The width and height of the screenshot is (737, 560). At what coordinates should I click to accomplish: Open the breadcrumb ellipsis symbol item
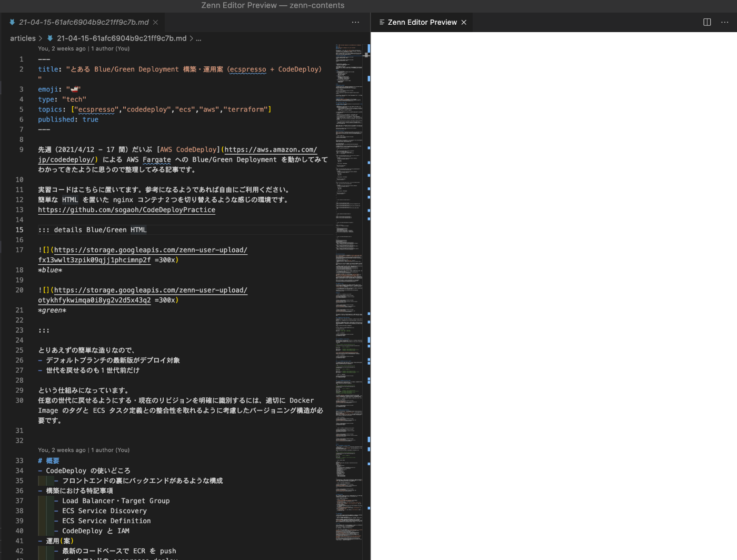click(x=198, y=38)
